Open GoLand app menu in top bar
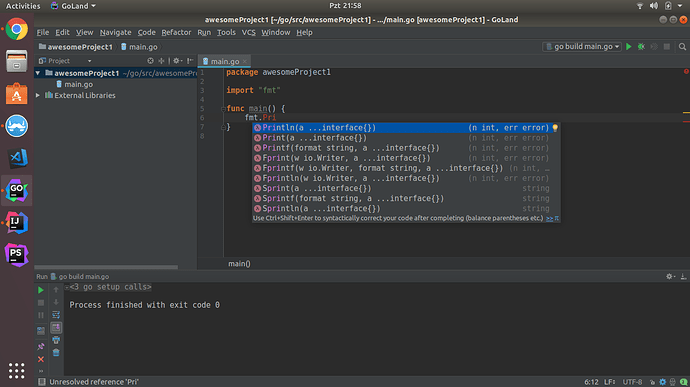 pos(73,6)
